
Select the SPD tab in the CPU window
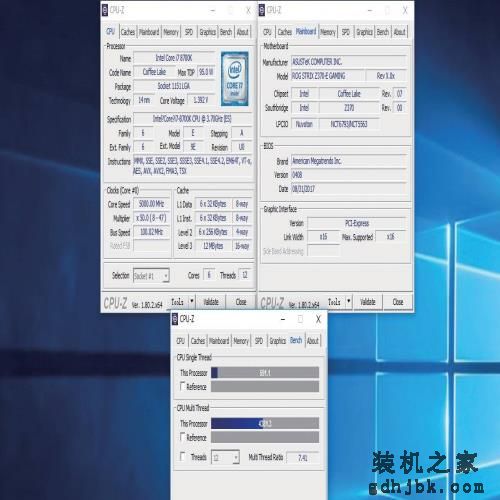tap(189, 32)
